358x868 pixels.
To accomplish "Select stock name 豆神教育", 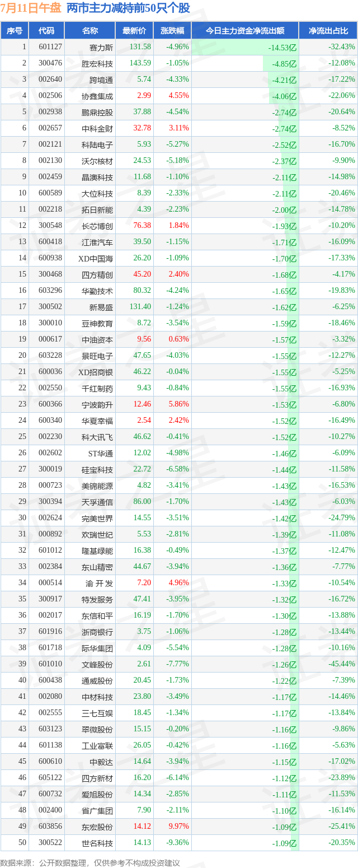I will point(97,323).
